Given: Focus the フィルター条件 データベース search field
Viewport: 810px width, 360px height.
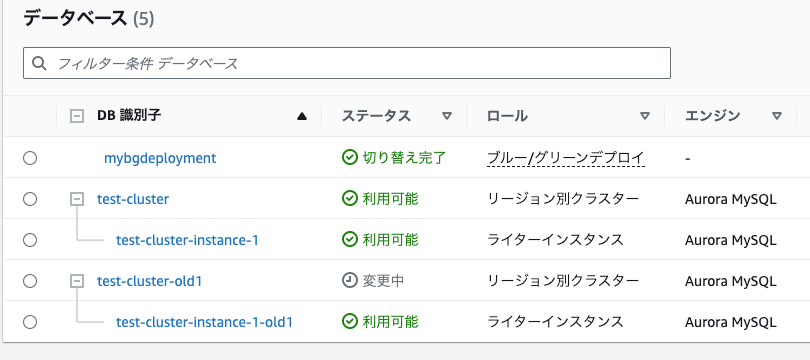Looking at the screenshot, I should [x=347, y=63].
